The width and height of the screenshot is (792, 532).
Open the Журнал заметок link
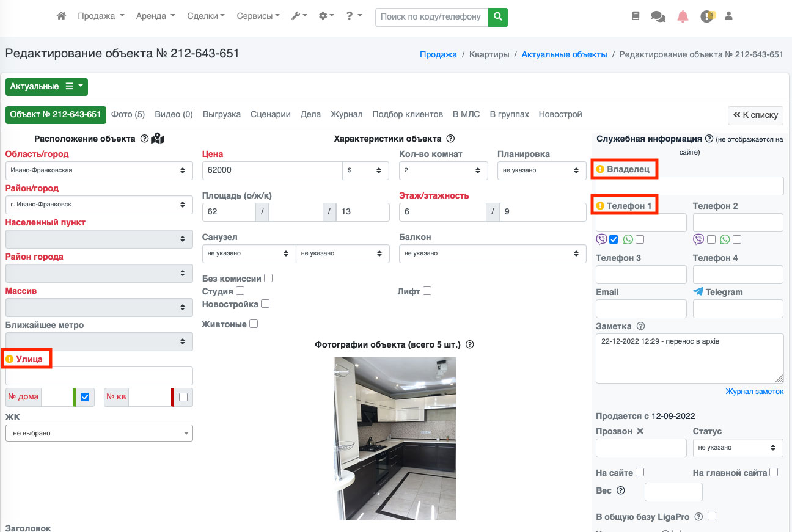[x=754, y=392]
